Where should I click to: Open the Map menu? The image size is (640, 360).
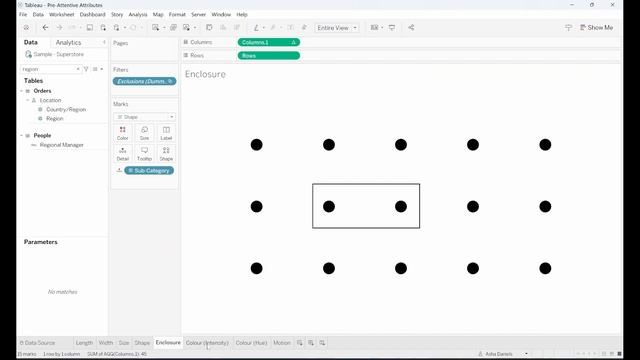[x=158, y=14]
